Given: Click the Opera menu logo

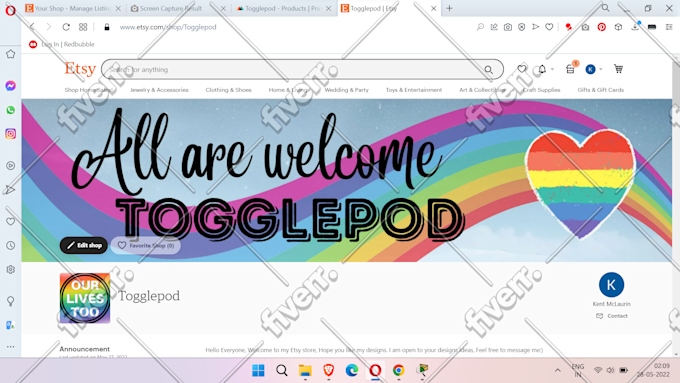Looking at the screenshot, I should [x=10, y=10].
